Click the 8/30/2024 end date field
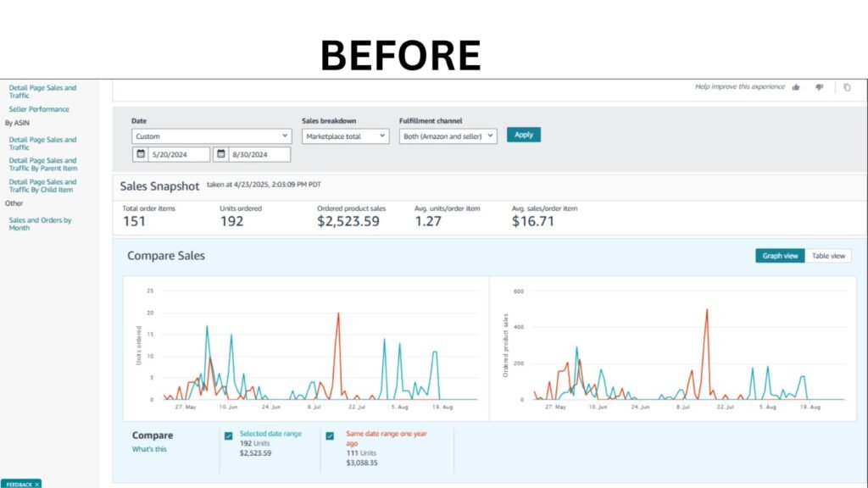This screenshot has width=868, height=488. pyautogui.click(x=259, y=154)
